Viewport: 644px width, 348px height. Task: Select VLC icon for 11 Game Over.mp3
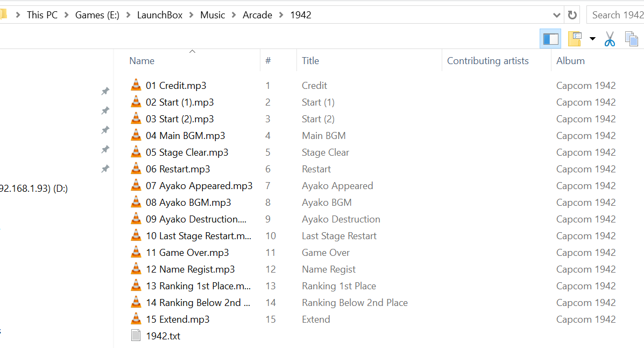pos(136,252)
